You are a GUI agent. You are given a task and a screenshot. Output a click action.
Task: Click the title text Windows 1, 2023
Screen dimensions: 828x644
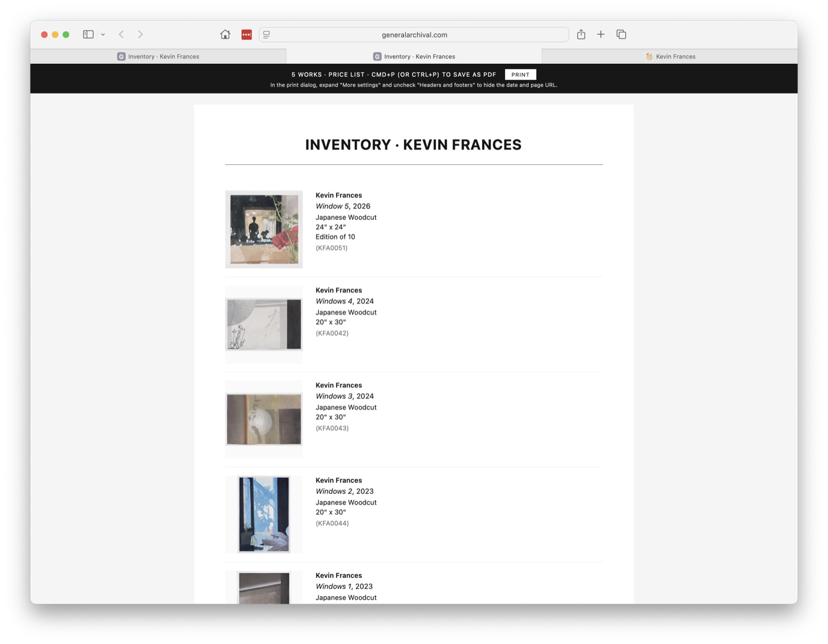click(x=344, y=587)
